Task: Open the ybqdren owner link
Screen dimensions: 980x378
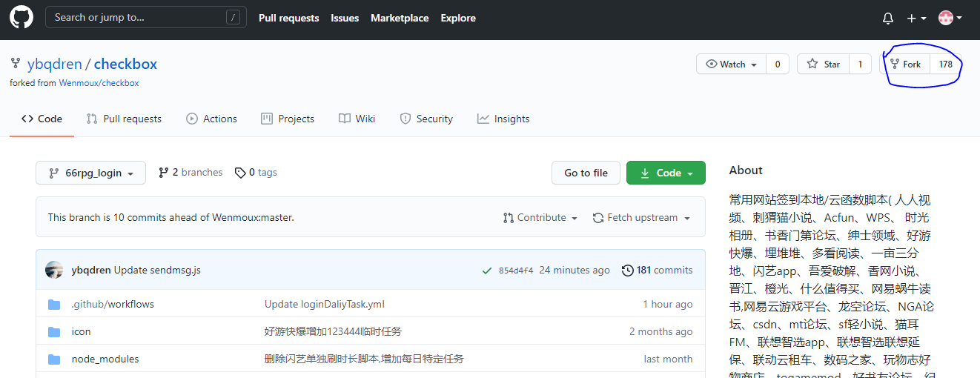Action: click(x=54, y=64)
